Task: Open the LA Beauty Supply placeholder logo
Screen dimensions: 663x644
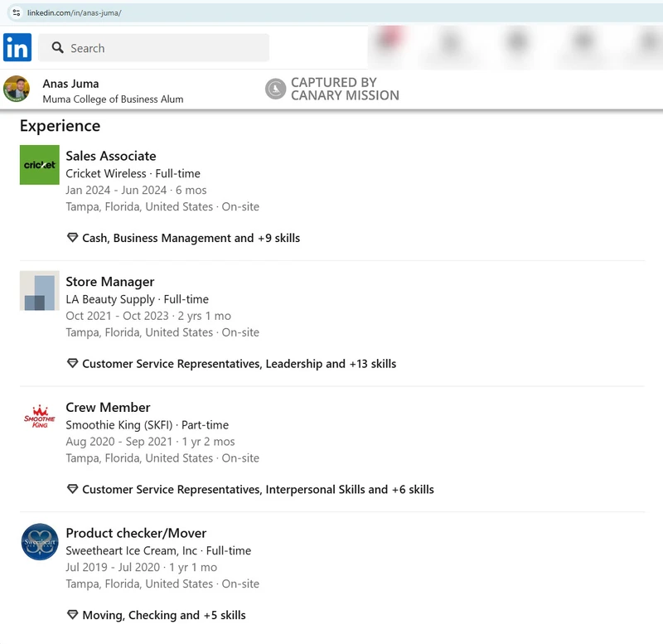Action: tap(40, 291)
